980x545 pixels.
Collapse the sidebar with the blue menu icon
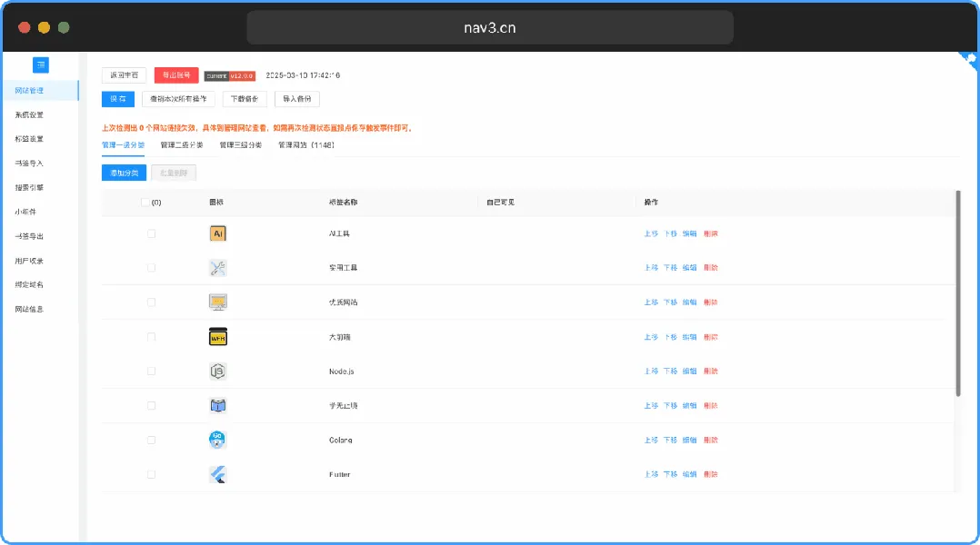click(x=41, y=64)
